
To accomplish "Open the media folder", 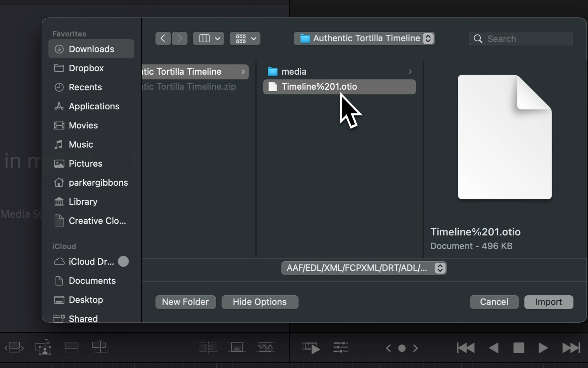I will click(x=339, y=72).
